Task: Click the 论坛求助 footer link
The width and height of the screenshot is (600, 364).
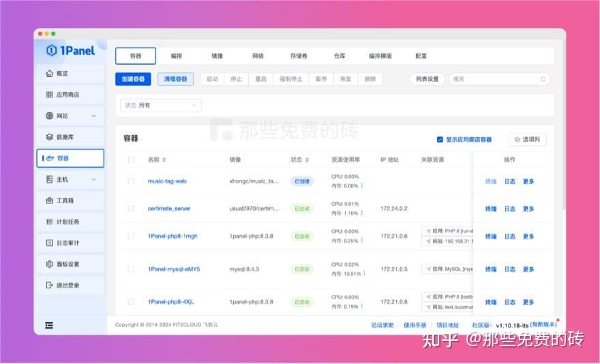Action: click(382, 325)
